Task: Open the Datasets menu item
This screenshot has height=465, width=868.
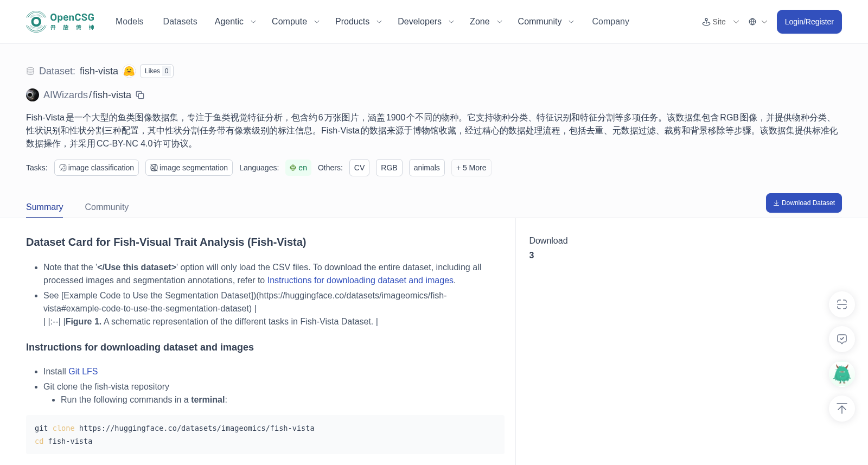Action: (180, 22)
